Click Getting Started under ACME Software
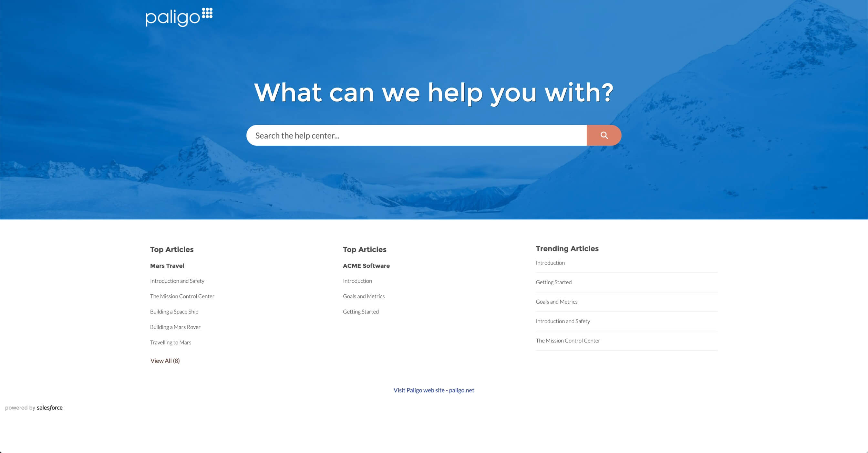868x453 pixels. point(360,311)
